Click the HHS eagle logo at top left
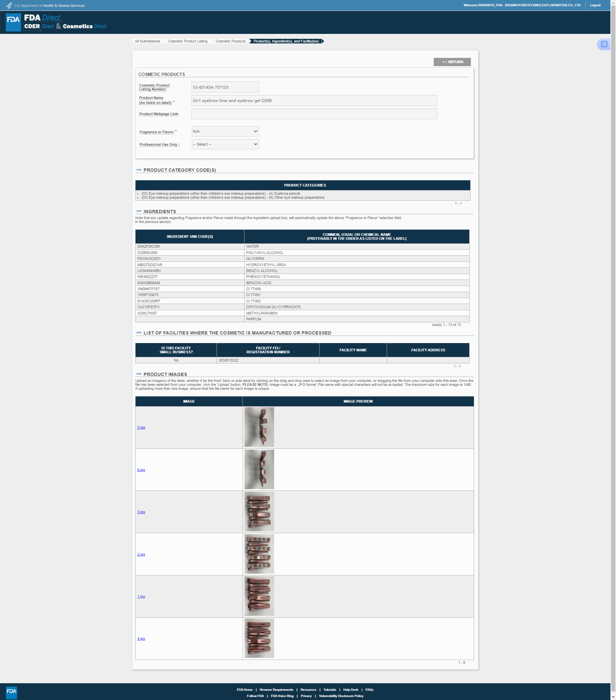The image size is (616, 700). [x=9, y=6]
